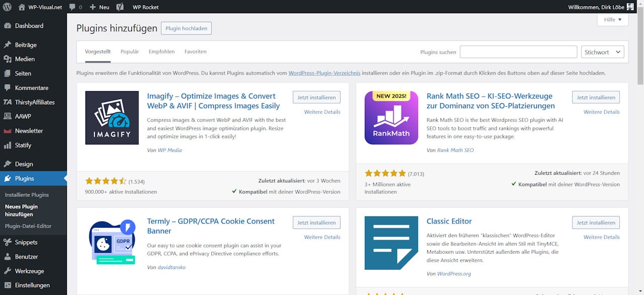The width and height of the screenshot is (644, 295).
Task: Switch to the Populär tab
Action: 130,52
